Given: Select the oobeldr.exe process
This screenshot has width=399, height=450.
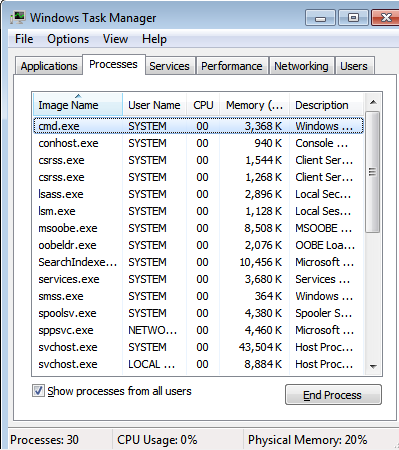Looking at the screenshot, I should pos(198,245).
